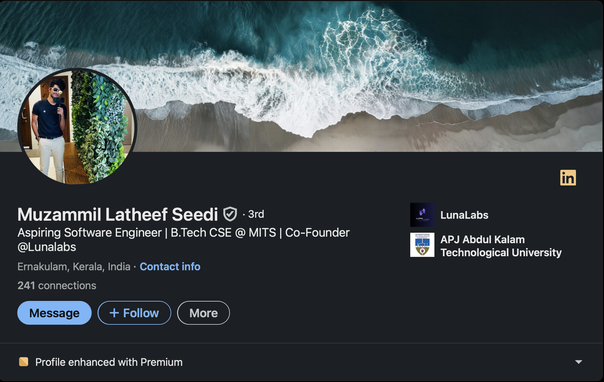Click the 3rd degree connection label

click(256, 214)
